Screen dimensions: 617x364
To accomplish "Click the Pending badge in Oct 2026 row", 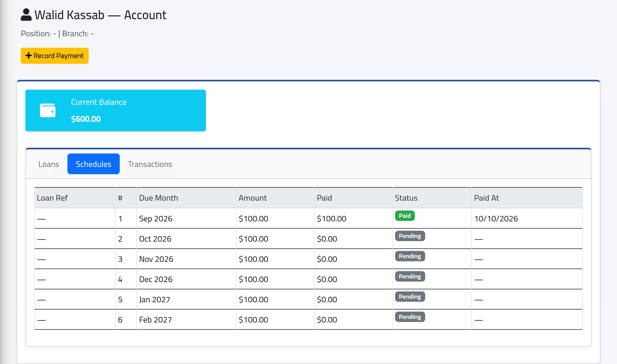I will 410,236.
